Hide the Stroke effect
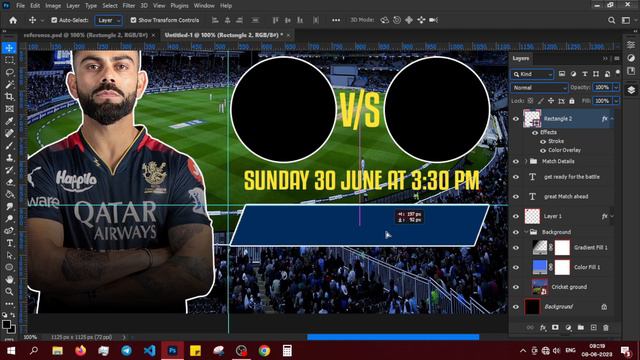640x360 pixels. pyautogui.click(x=543, y=141)
